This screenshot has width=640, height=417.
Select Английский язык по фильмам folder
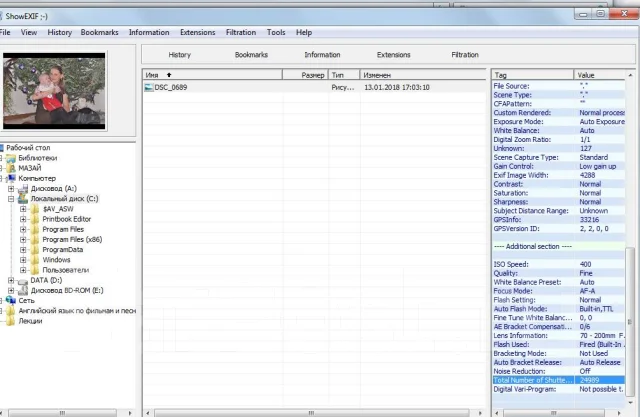(x=77, y=311)
